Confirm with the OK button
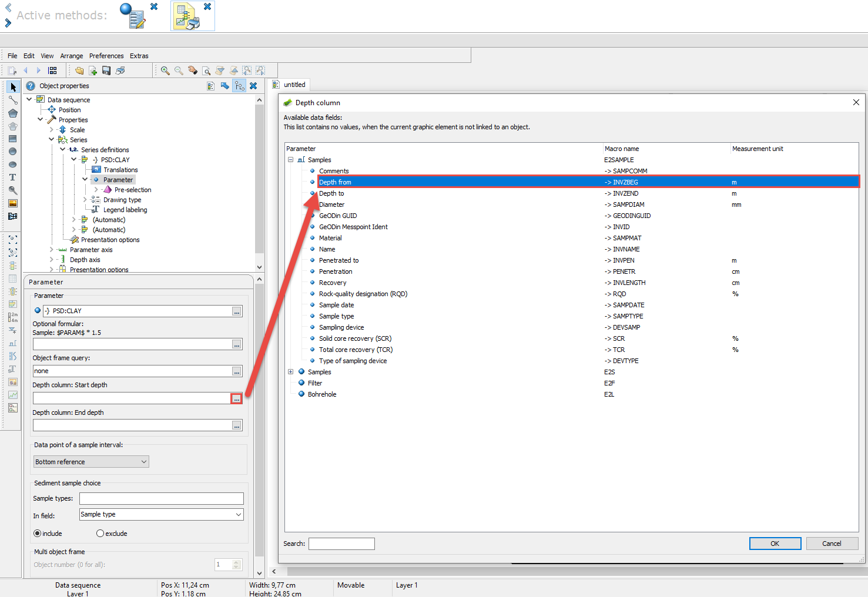This screenshot has width=868, height=597. 775,544
